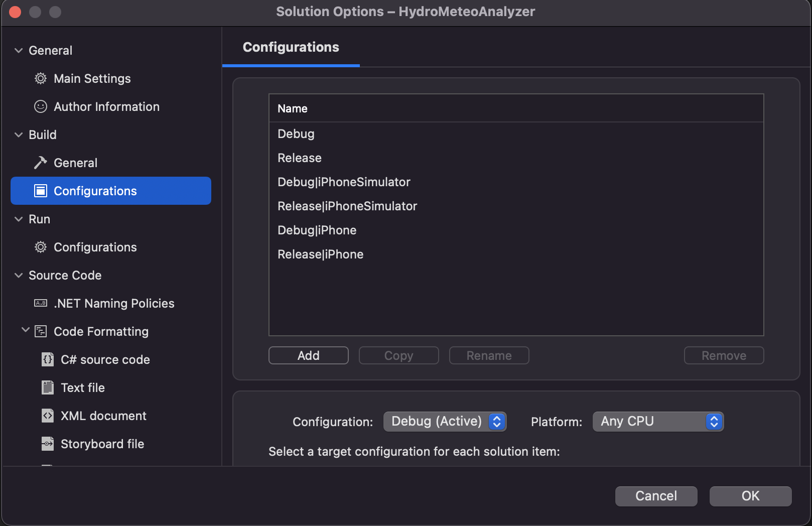Click the Cancel button
Viewport: 812px width, 526px height.
click(x=656, y=496)
